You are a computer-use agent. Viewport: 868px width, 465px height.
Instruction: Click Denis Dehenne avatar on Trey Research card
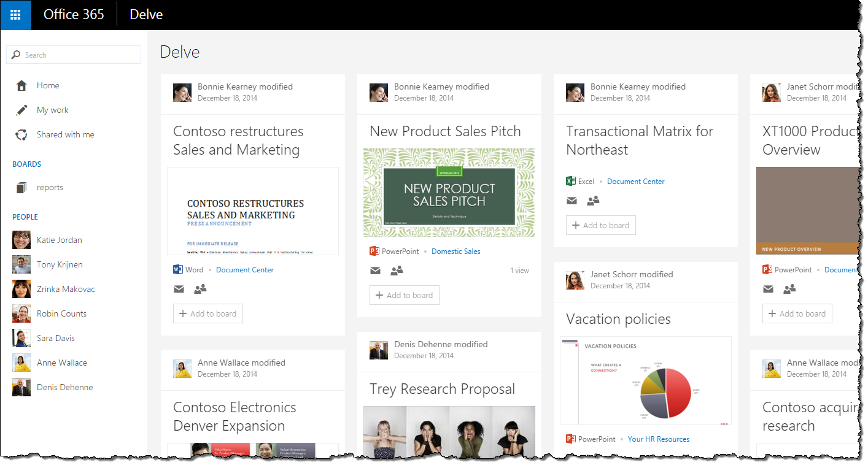(379, 350)
